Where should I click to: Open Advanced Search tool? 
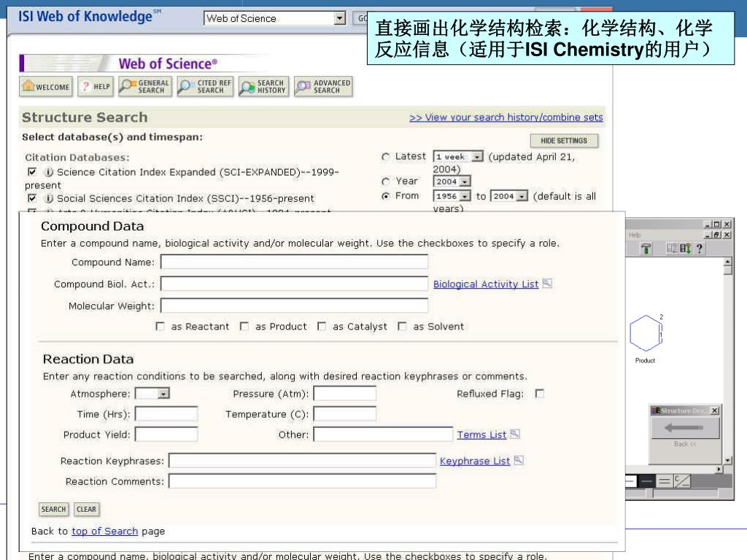pyautogui.click(x=323, y=87)
